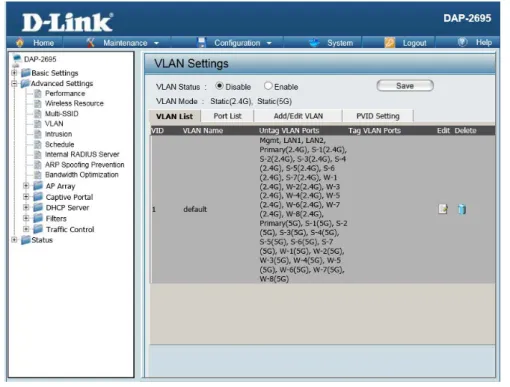
Task: Open the Home menu item
Action: [x=43, y=43]
